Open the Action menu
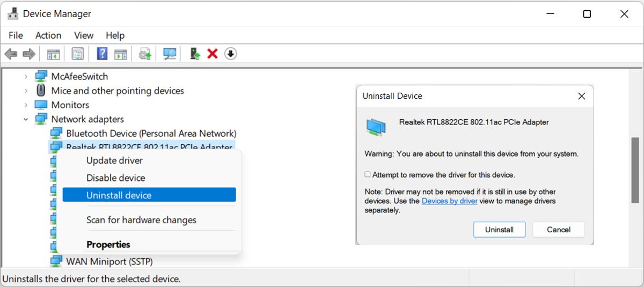Screen dimensions: 644x287 [48, 35]
